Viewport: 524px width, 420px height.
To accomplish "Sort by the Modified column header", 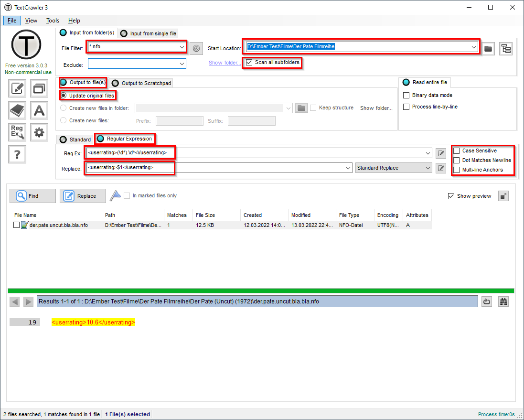I will coord(312,215).
